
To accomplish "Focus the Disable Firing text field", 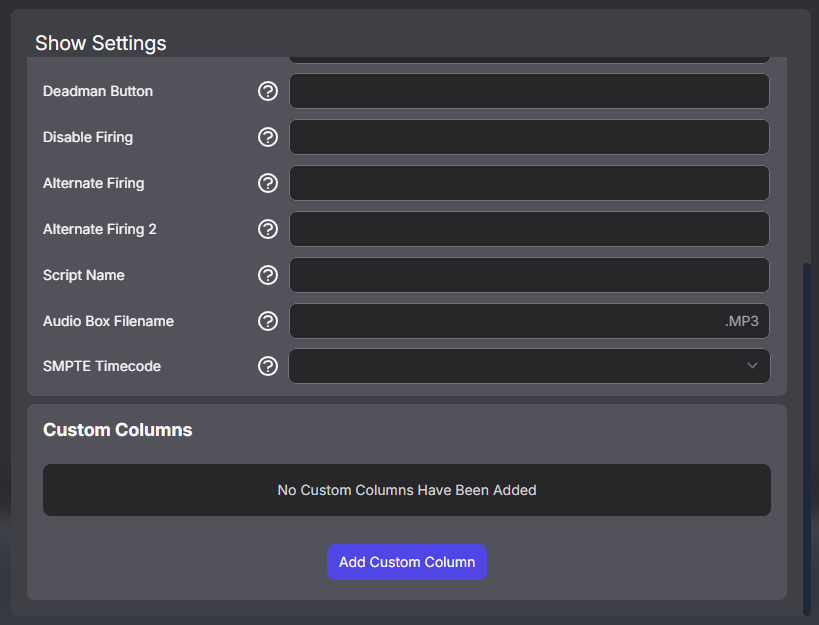I will (528, 137).
